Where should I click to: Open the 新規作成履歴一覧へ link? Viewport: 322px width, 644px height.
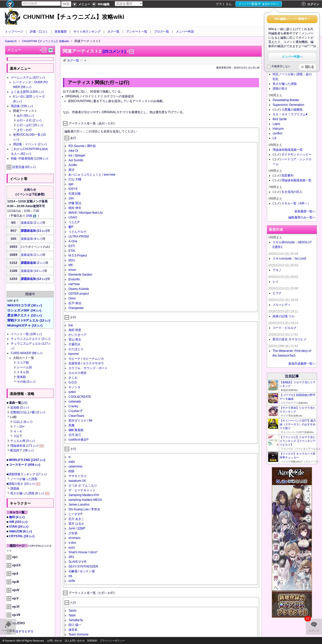[302, 364]
